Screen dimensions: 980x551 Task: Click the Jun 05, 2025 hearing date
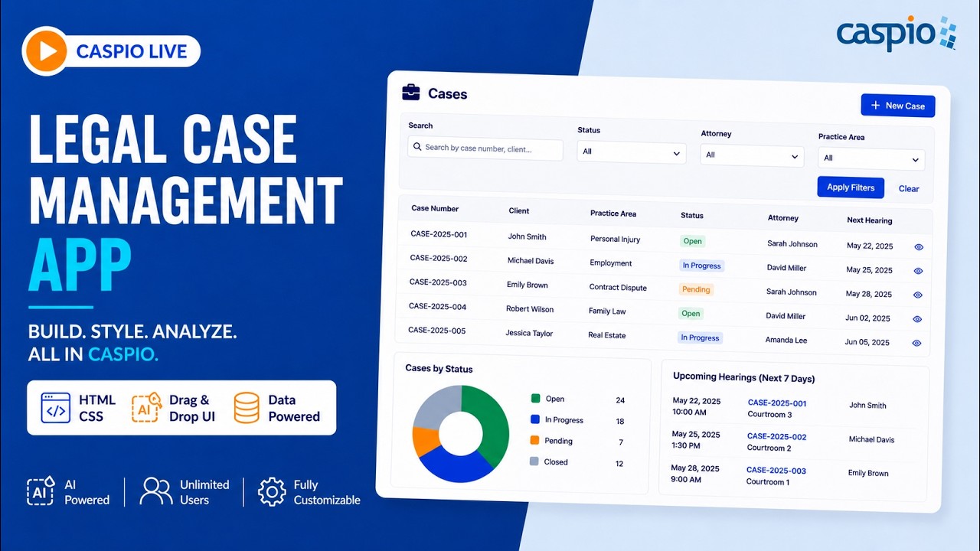867,342
